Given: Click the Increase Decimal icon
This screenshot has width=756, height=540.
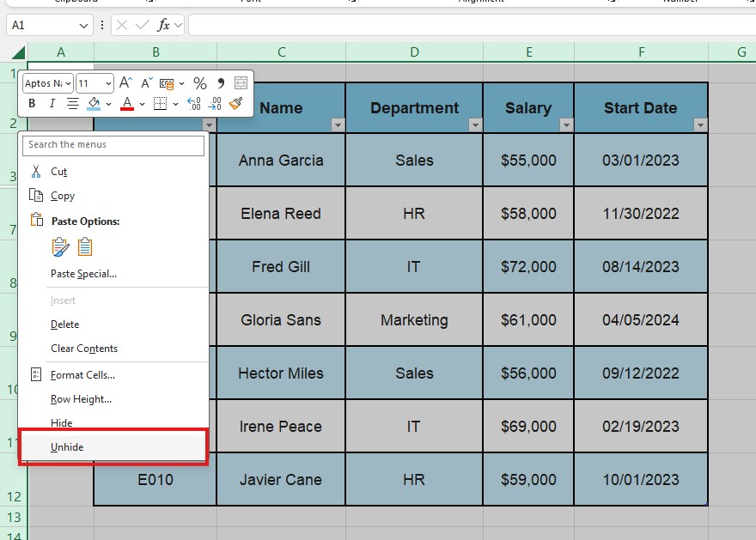Looking at the screenshot, I should pos(193,103).
